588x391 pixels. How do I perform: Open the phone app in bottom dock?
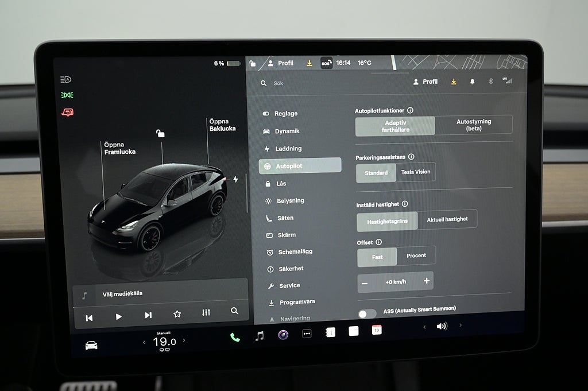click(235, 337)
